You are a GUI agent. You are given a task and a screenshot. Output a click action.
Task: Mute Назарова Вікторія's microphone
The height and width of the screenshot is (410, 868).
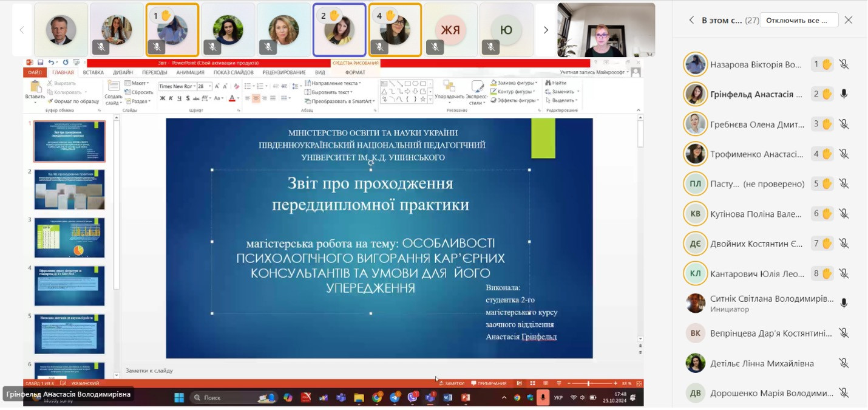844,64
